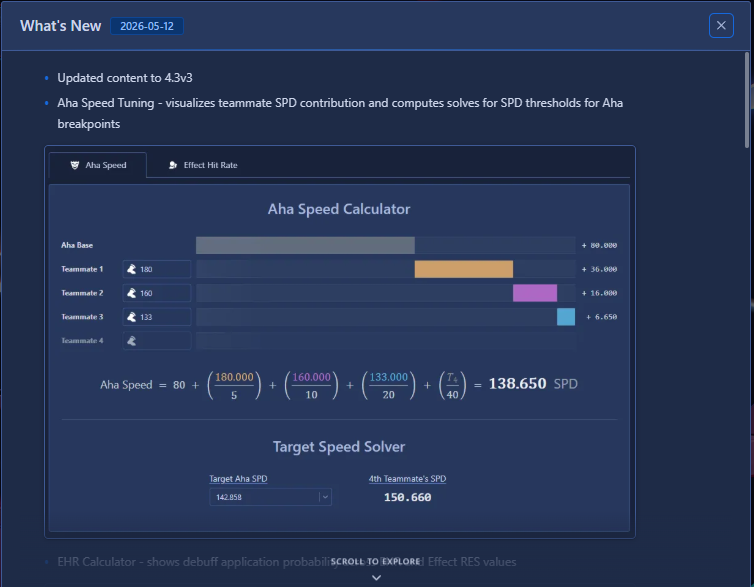Click the Aha Speed tab mask icon
Screen dimensions: 754x587
75,165
